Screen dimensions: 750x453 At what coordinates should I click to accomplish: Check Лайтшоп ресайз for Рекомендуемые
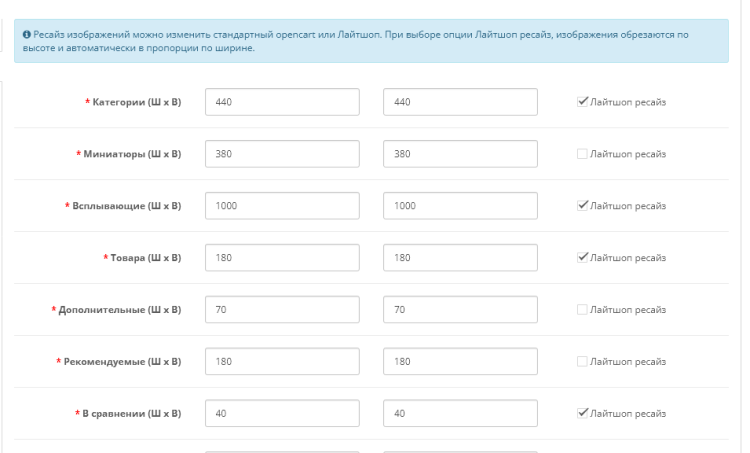coord(582,361)
